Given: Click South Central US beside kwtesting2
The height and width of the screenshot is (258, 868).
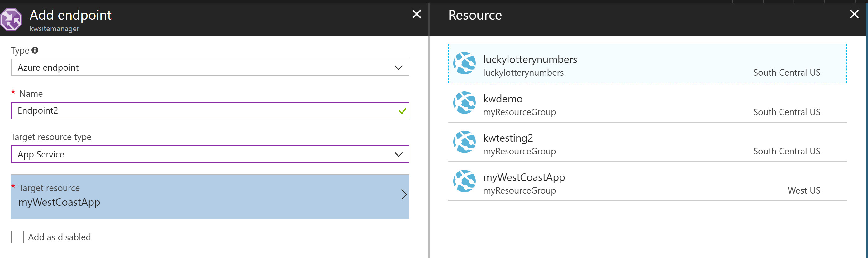Looking at the screenshot, I should click(787, 151).
